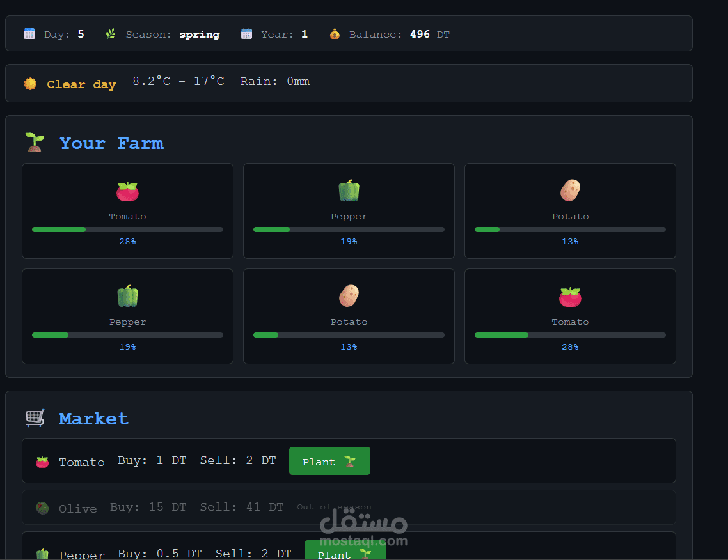Select the bottom-row middle Potato plot icon
728x560 pixels.
point(349,295)
